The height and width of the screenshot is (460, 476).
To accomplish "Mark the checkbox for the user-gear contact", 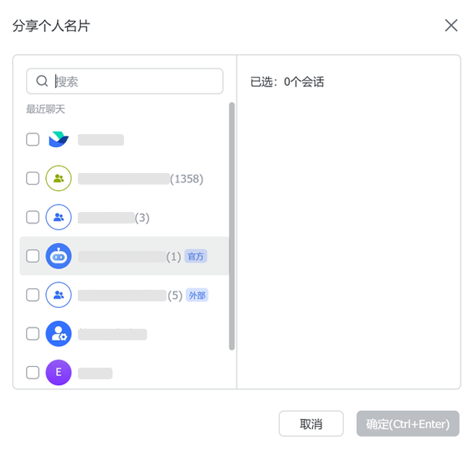I will (x=32, y=334).
